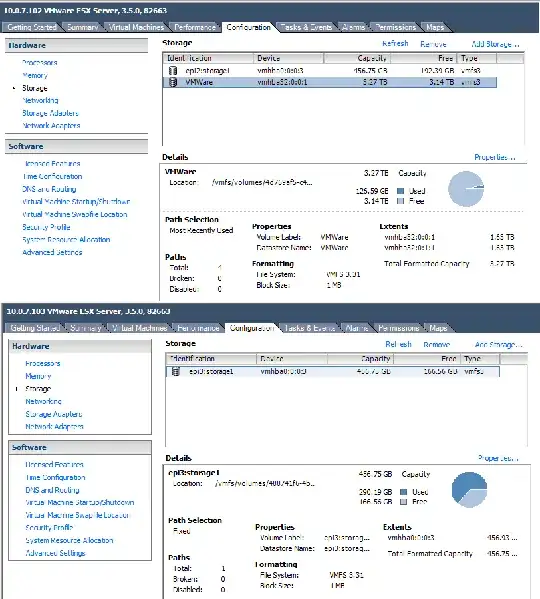Select Configuration tab on 10.0.7.102 host
This screenshot has height=599, width=540.
click(x=248, y=27)
